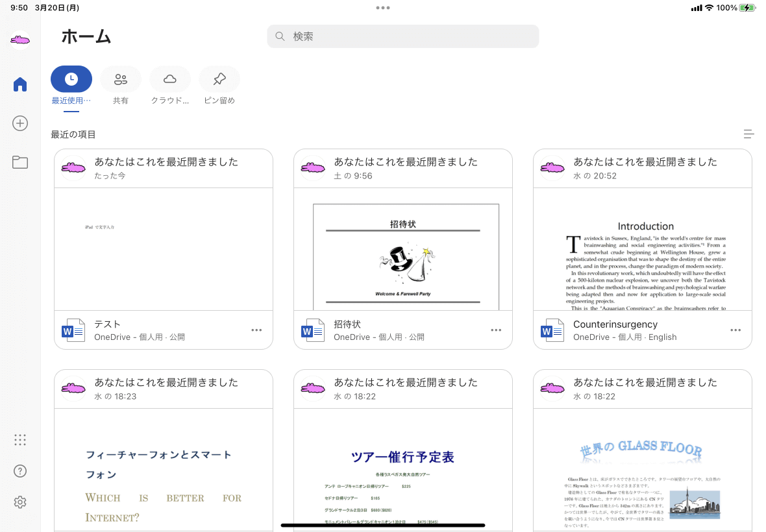Open settings gear icon
Viewport: 766px width, 532px height.
(x=20, y=502)
